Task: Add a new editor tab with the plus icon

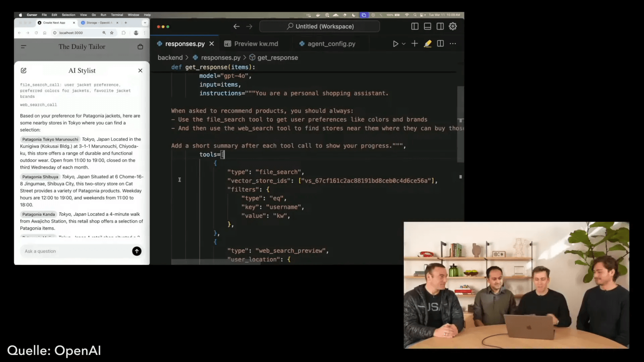Action: [415, 44]
